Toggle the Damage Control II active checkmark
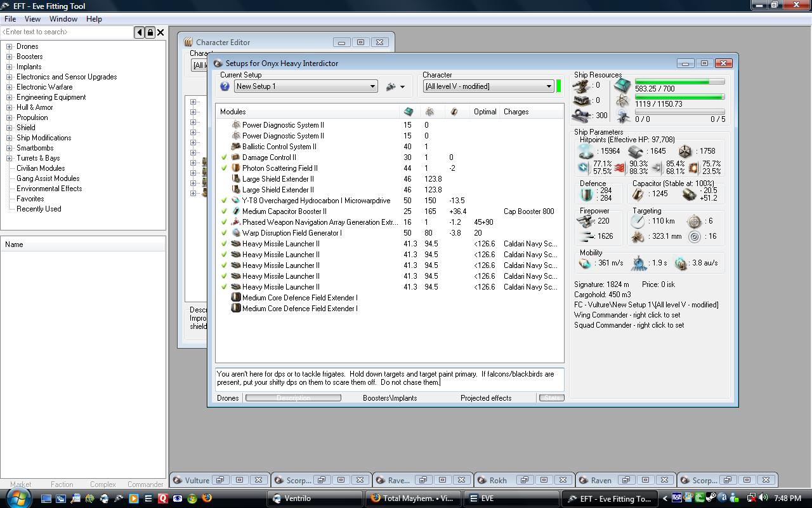The height and width of the screenshot is (508, 812). coord(224,157)
